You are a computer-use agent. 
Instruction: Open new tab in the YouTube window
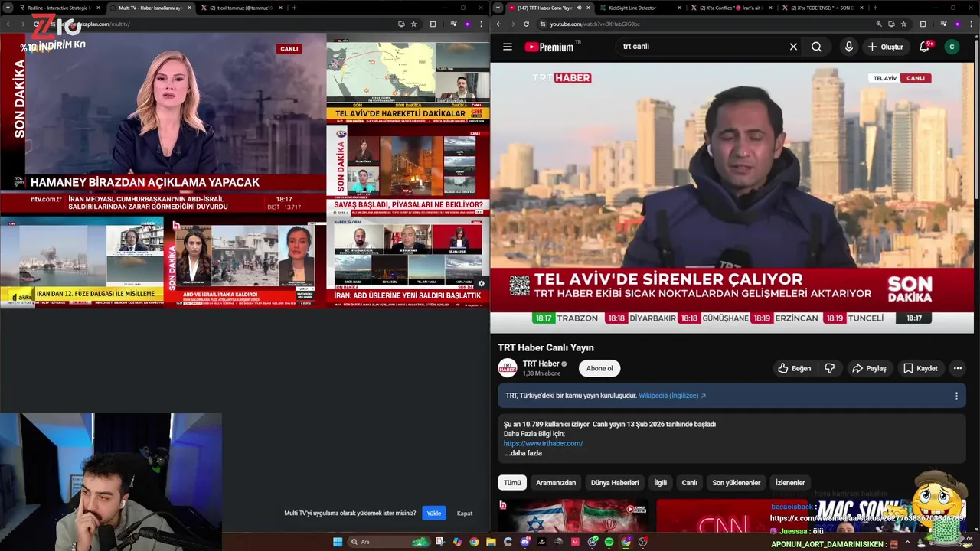(x=874, y=8)
